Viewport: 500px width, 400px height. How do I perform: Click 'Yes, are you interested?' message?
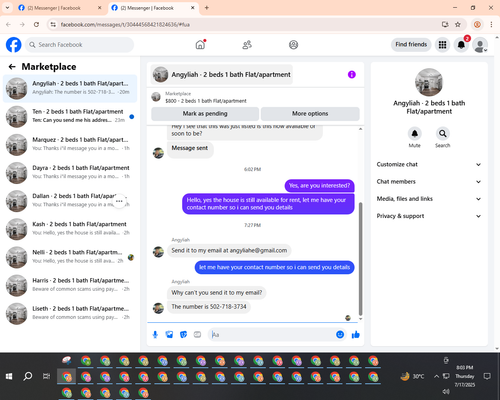click(x=319, y=186)
